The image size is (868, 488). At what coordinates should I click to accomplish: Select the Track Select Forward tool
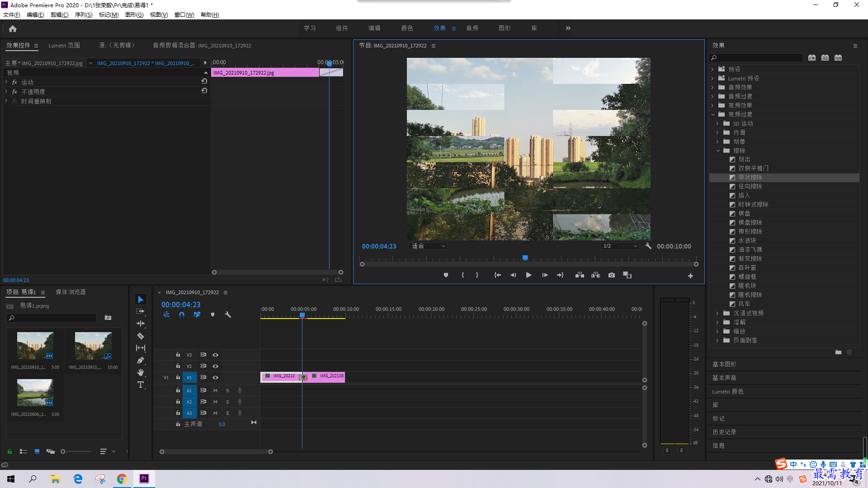tap(141, 311)
